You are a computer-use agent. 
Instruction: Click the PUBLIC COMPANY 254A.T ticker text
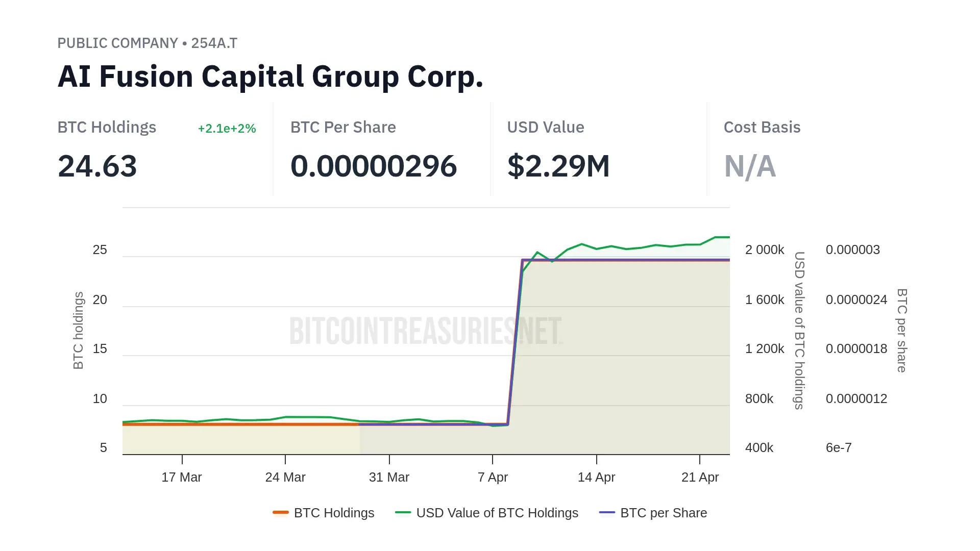click(147, 43)
